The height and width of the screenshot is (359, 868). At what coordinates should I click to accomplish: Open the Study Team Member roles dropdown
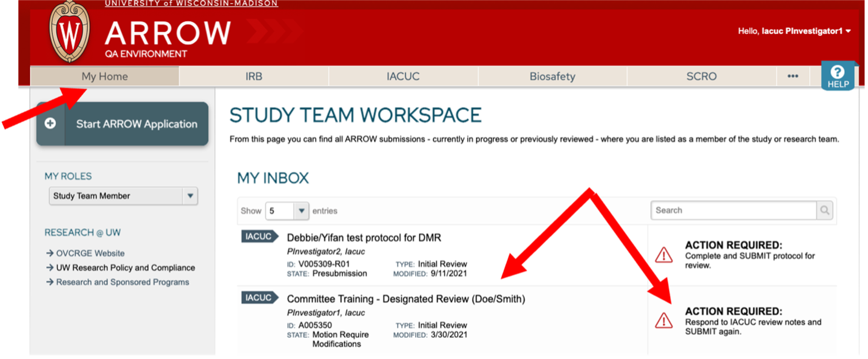pos(123,196)
